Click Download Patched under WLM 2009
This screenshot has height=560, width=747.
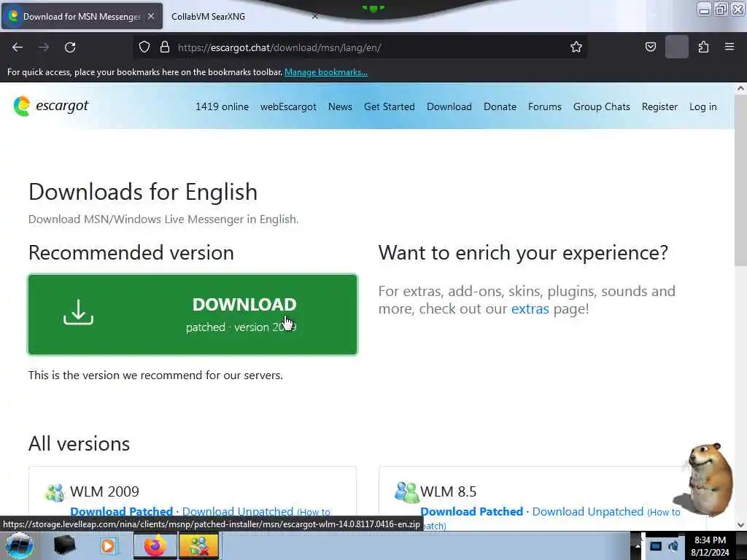pos(122,511)
